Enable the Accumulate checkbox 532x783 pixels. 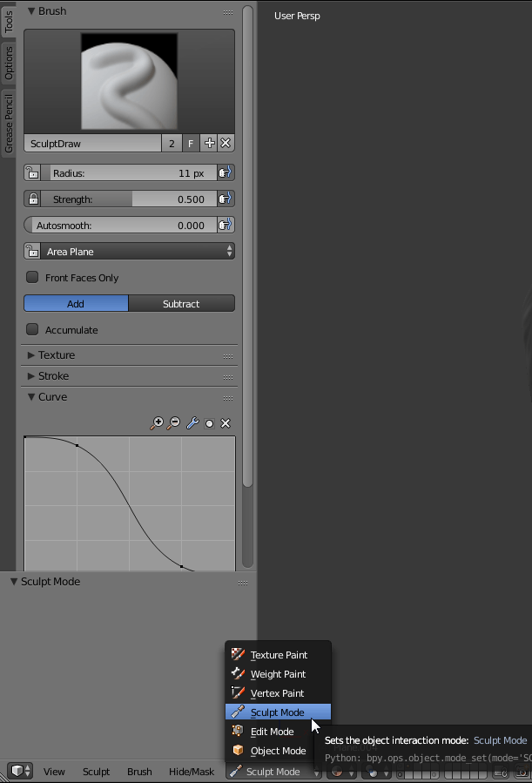coord(32,330)
